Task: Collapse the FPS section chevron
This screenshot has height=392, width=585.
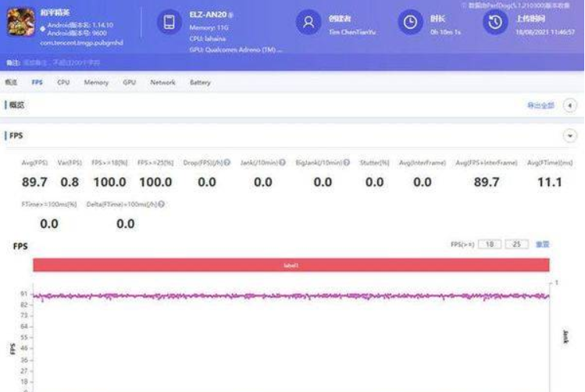Action: click(569, 136)
